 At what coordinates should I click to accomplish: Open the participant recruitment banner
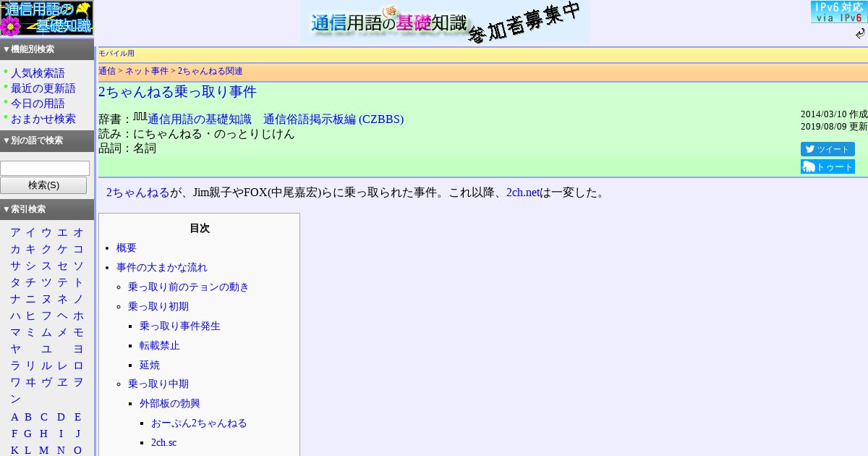click(445, 22)
